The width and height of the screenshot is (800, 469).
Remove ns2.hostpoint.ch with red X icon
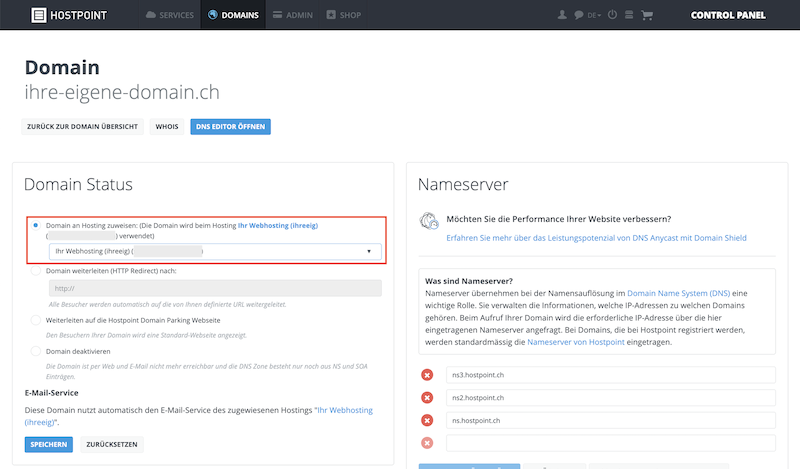coord(427,398)
